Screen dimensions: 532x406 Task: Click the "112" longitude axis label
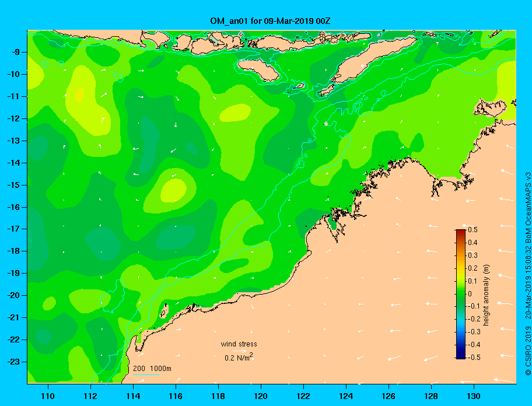coord(90,396)
